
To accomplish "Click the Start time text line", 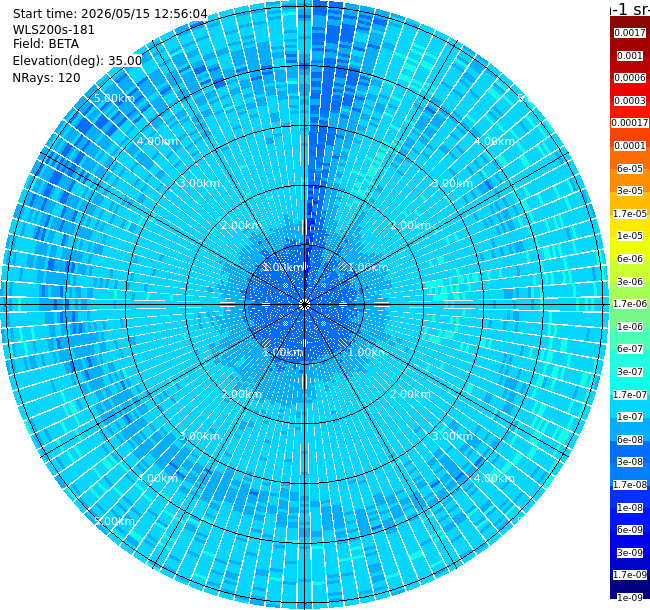I will 110,14.
